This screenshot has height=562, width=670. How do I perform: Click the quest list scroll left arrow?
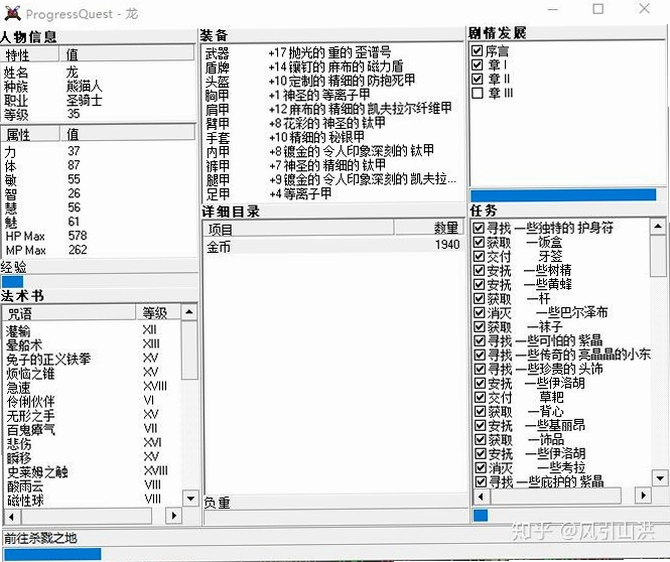point(482,496)
